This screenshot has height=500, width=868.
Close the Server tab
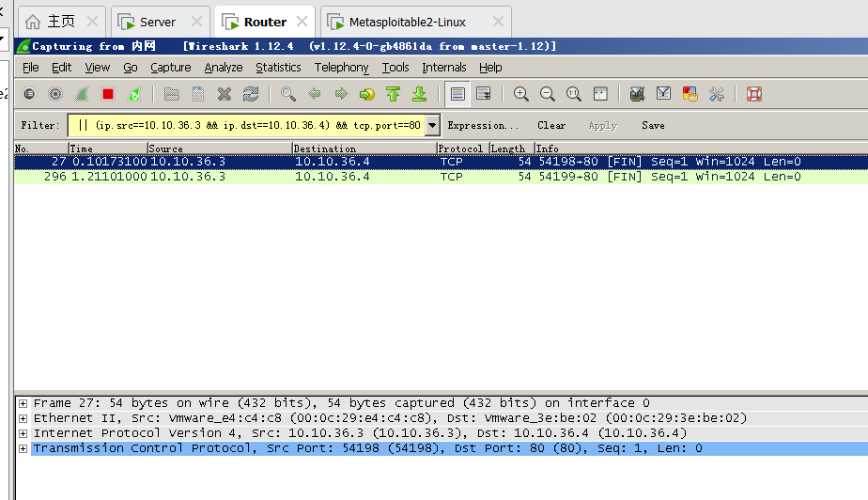pyautogui.click(x=196, y=22)
